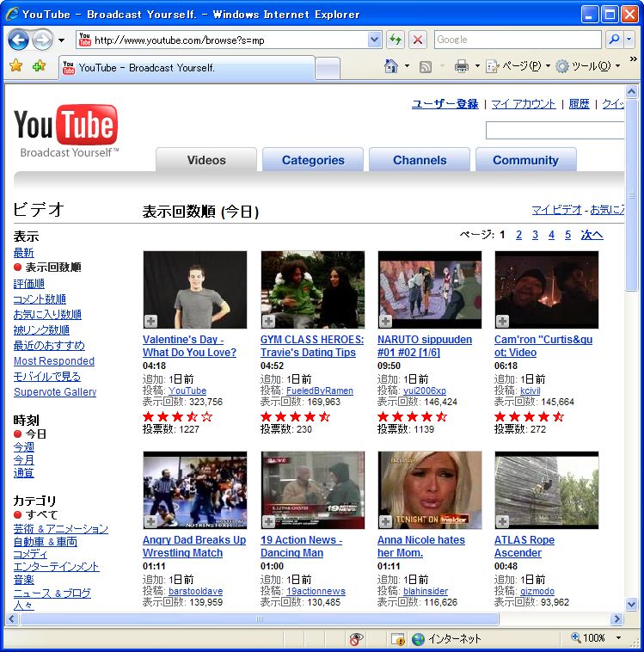Open Anna Nicole hates her Mom. video title

[x=420, y=546]
